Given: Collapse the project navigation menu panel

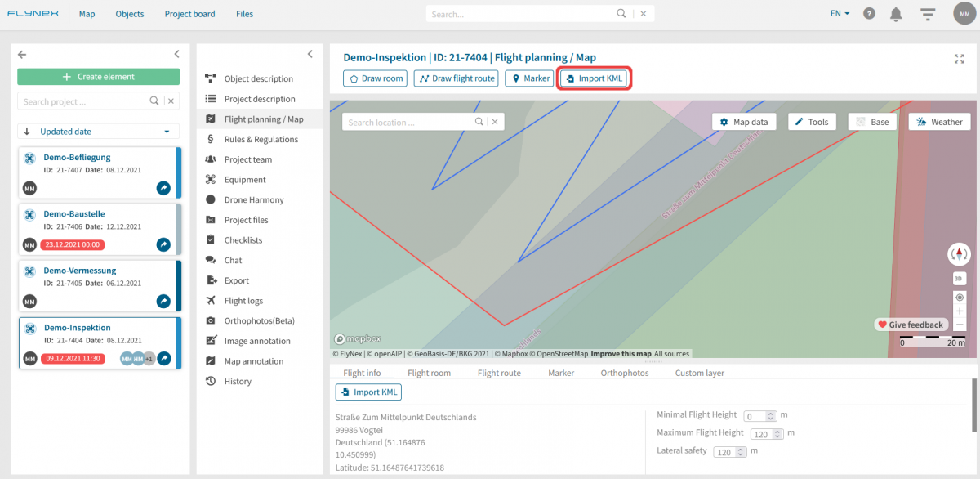Looking at the screenshot, I should click(x=310, y=55).
